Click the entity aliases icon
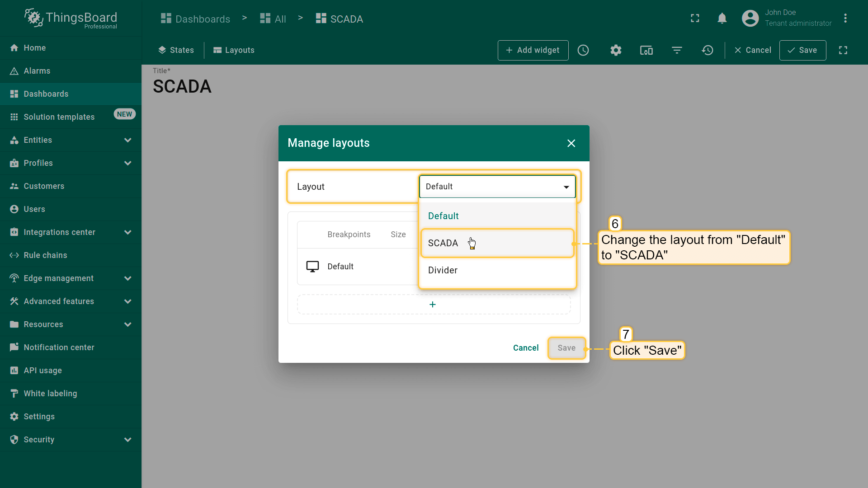This screenshot has width=868, height=488. click(646, 50)
